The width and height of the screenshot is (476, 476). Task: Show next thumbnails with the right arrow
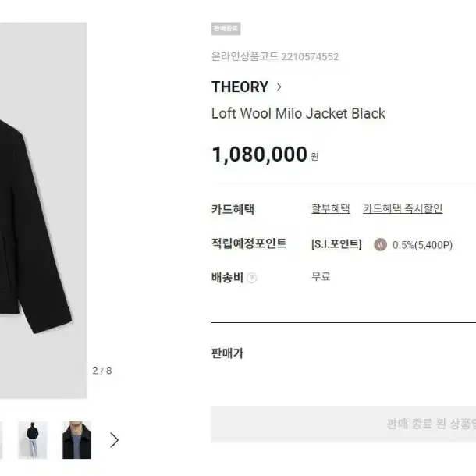114,440
